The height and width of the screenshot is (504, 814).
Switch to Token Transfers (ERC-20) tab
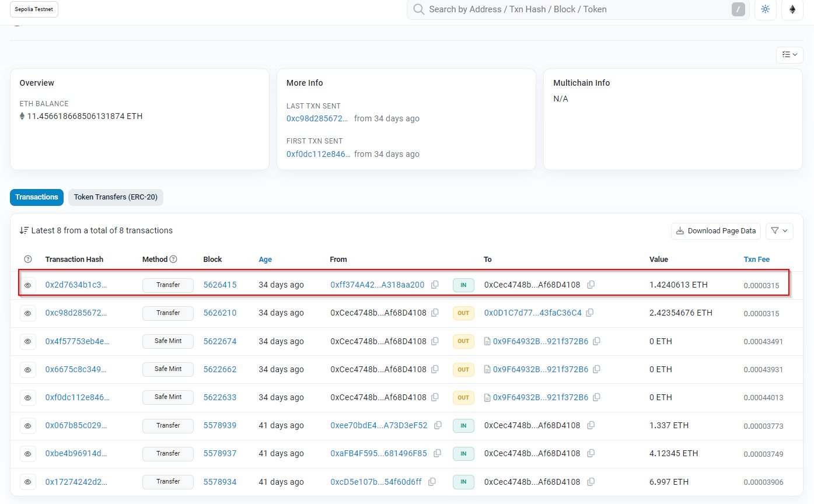pos(116,197)
